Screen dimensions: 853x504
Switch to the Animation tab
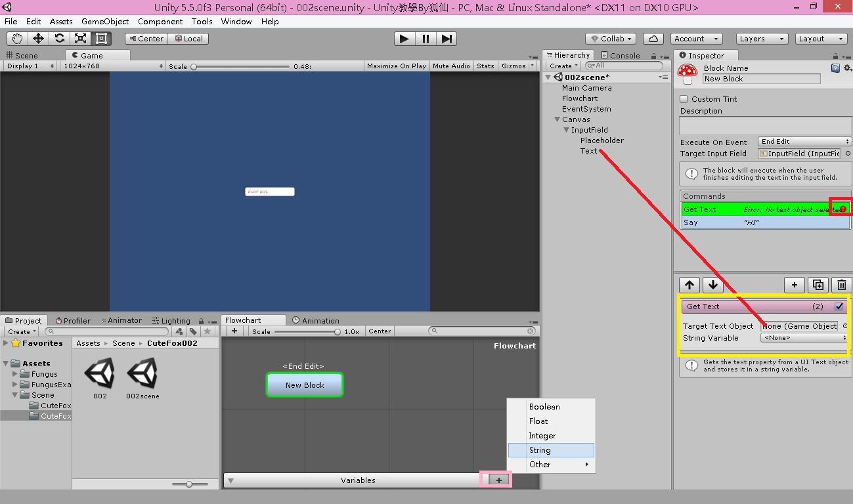tap(317, 321)
